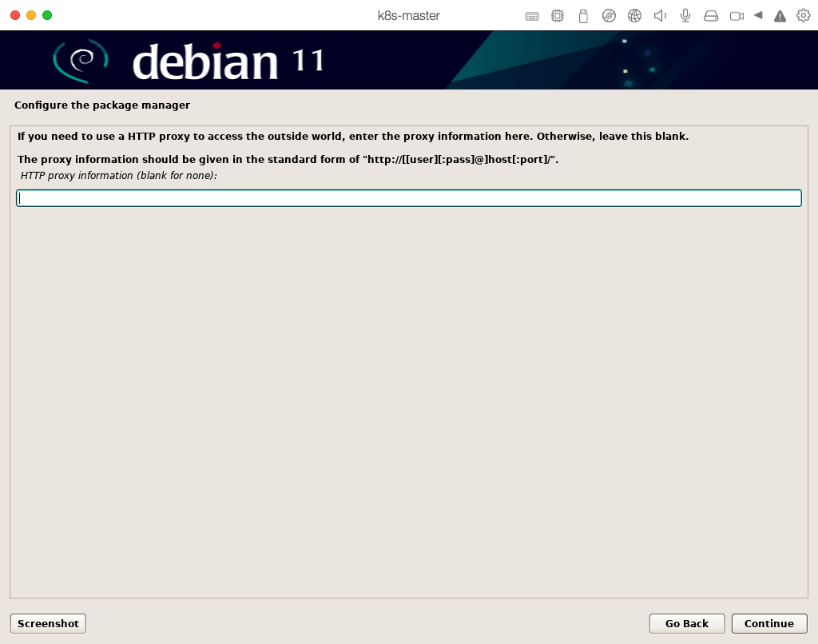Open the CPU chip icon in the toolbar
Screen dimensions: 818x644
click(557, 16)
